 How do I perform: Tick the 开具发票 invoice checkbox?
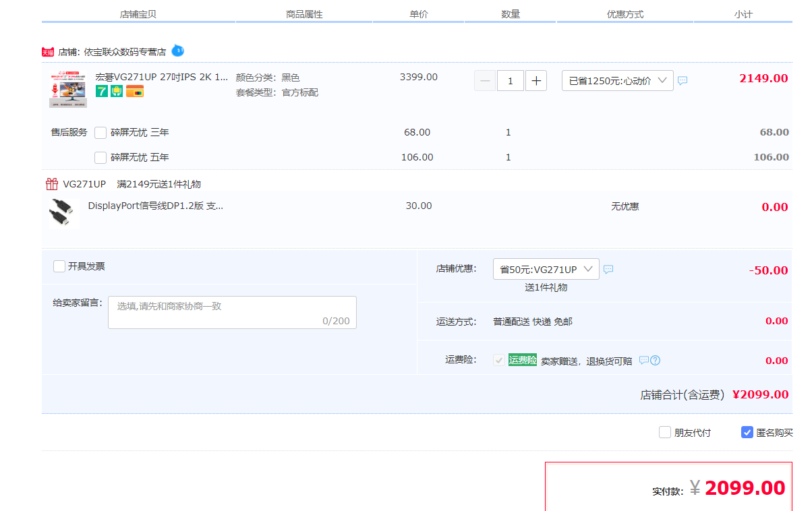tap(59, 266)
